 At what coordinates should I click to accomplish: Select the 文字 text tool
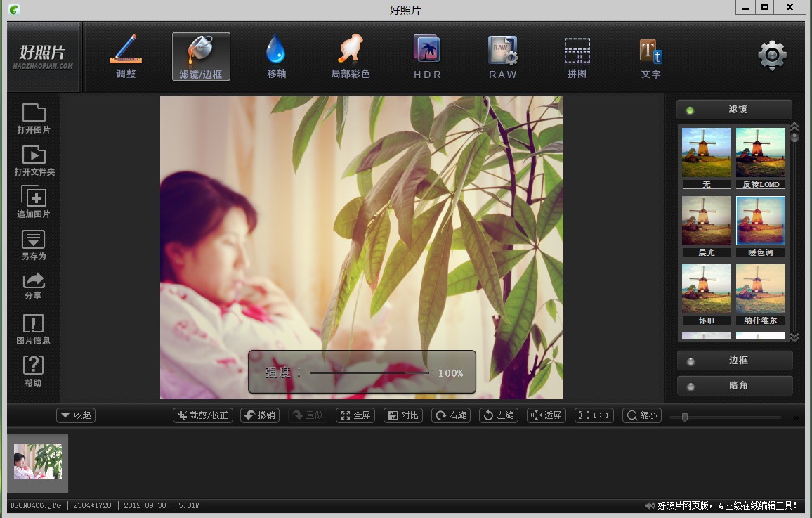[x=650, y=56]
